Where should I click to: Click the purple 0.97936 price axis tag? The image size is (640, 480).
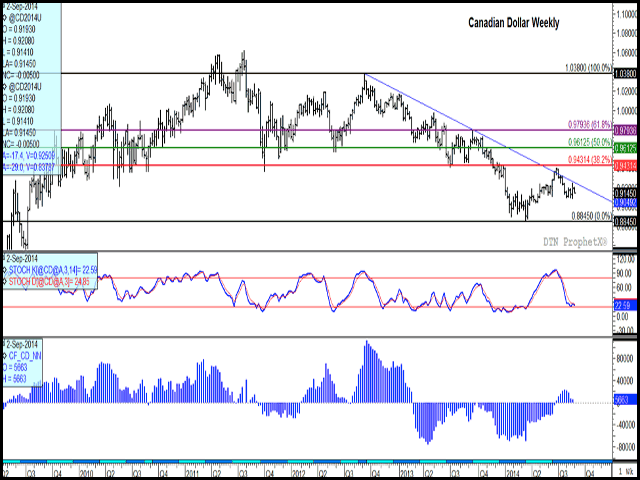coord(625,130)
